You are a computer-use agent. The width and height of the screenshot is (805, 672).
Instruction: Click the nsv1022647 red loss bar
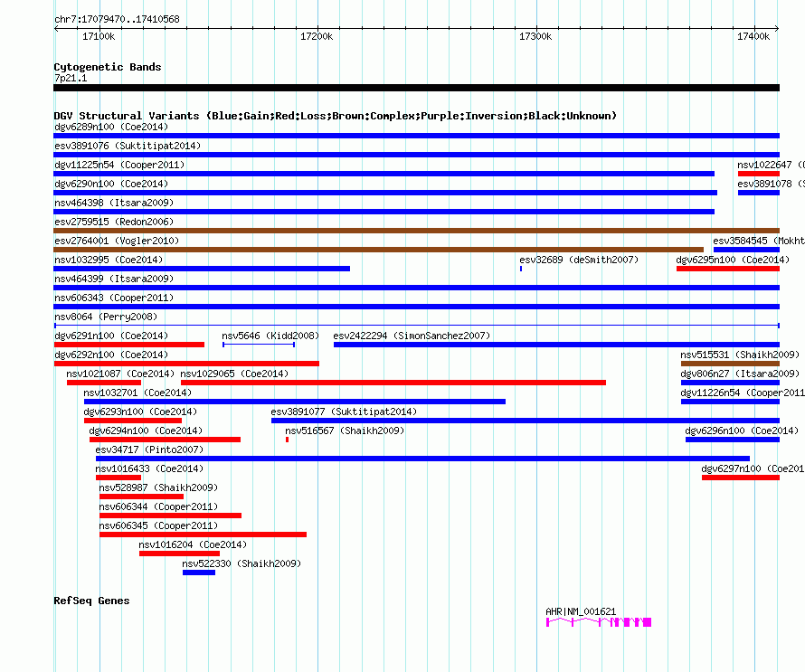(x=759, y=174)
